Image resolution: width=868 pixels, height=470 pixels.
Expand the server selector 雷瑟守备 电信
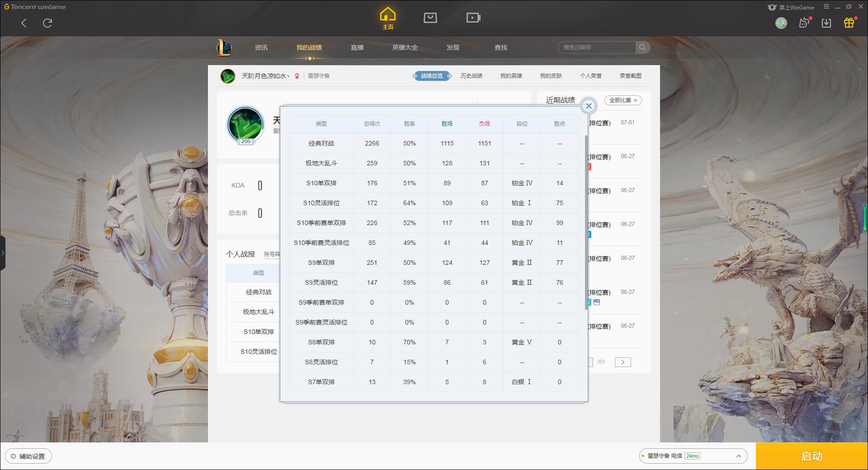pyautogui.click(x=693, y=456)
